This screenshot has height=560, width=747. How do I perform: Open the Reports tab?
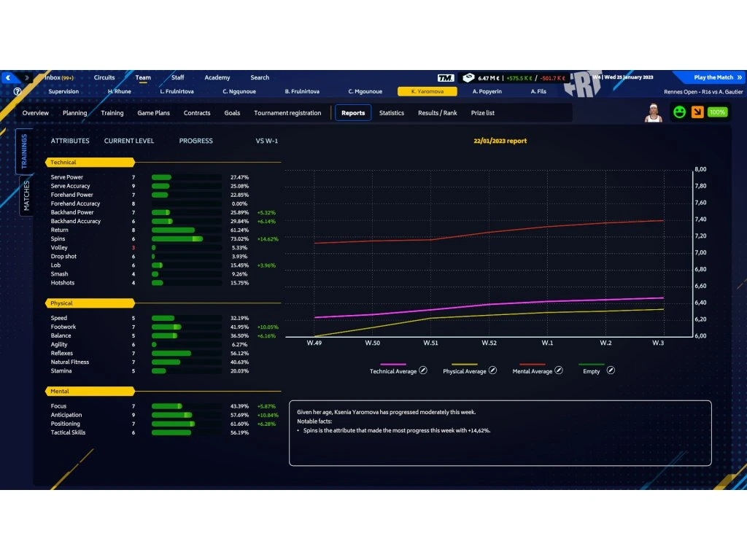click(x=353, y=113)
